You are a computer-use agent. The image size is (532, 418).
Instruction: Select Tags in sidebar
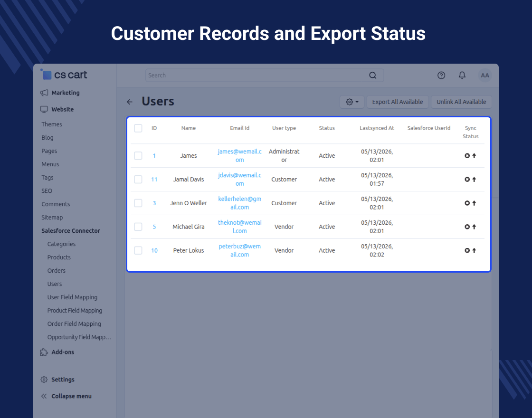tap(47, 178)
